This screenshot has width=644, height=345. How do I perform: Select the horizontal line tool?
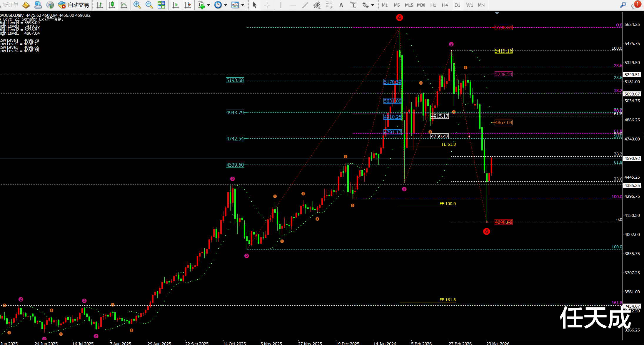coord(293,5)
